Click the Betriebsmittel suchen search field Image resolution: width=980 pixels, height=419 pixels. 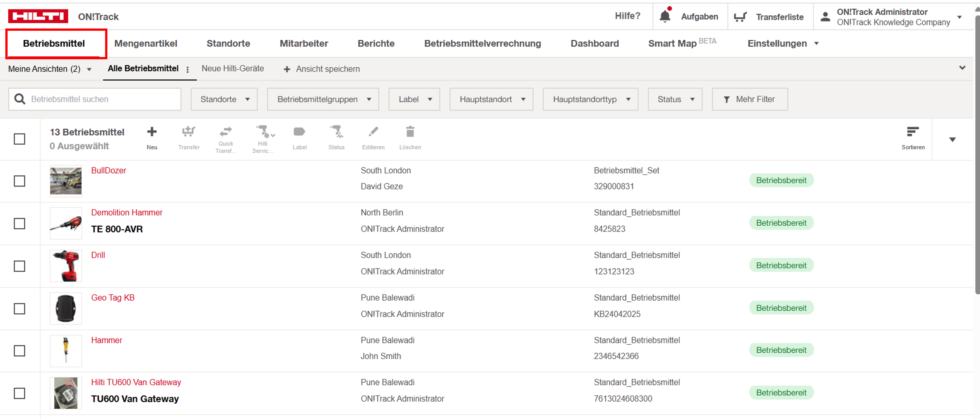point(95,99)
